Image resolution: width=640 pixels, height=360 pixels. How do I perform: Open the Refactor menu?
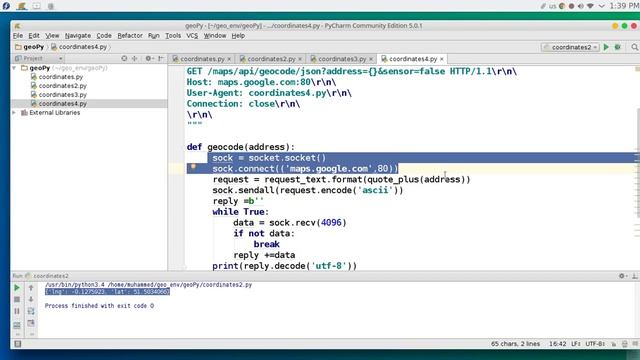click(x=130, y=36)
